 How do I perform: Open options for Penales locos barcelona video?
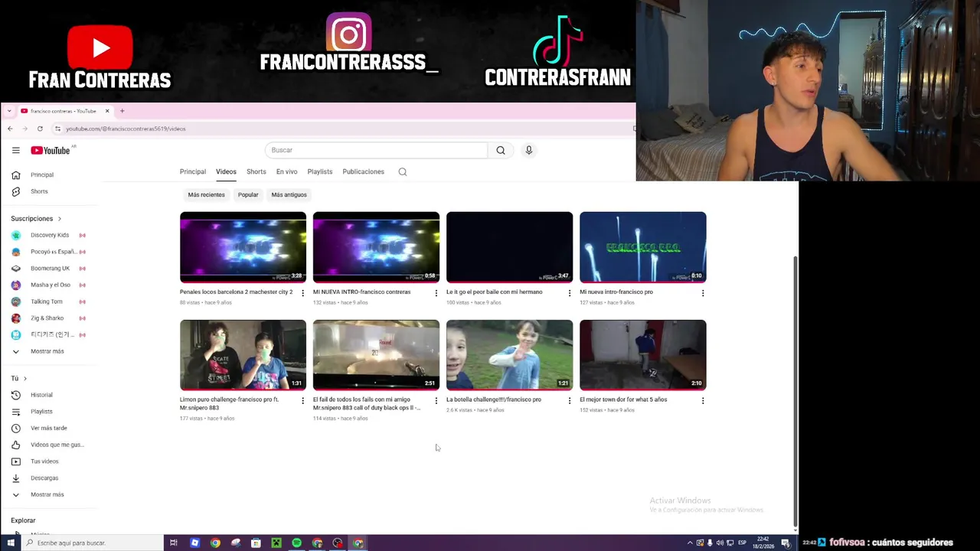point(303,293)
